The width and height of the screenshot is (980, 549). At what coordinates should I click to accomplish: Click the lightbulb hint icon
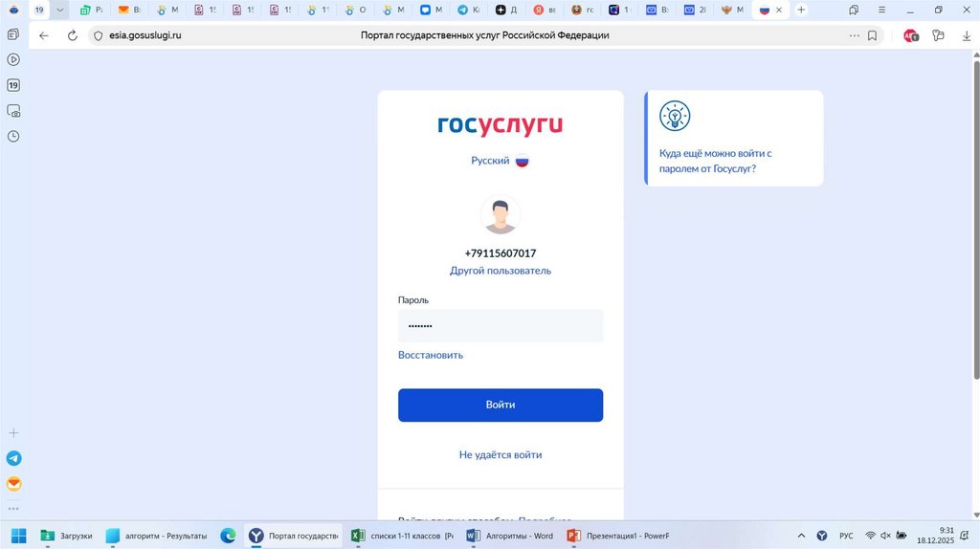click(x=675, y=116)
